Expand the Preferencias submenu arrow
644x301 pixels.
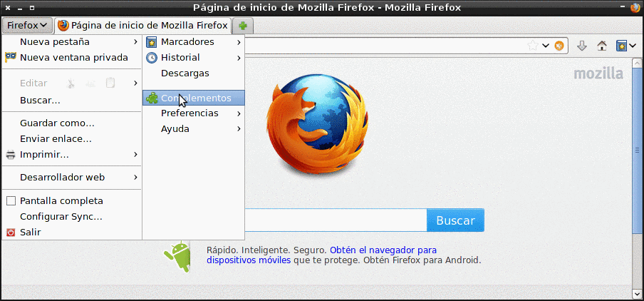pyautogui.click(x=239, y=113)
